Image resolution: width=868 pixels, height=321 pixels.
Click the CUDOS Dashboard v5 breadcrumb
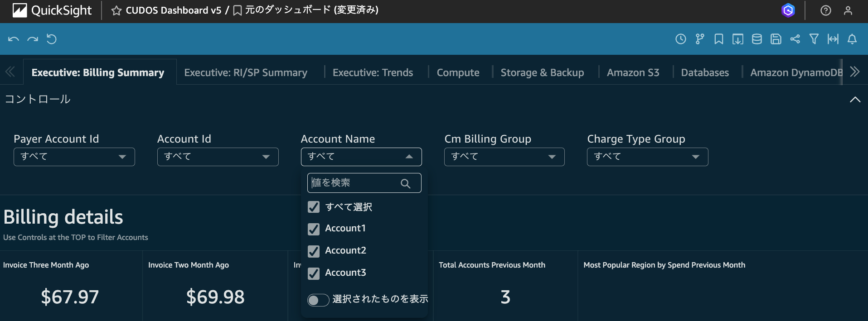[x=174, y=10]
